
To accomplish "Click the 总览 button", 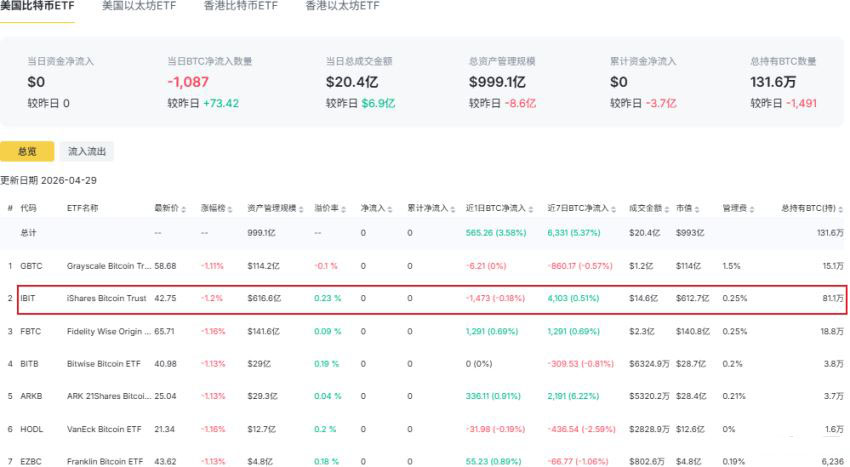I will [27, 151].
